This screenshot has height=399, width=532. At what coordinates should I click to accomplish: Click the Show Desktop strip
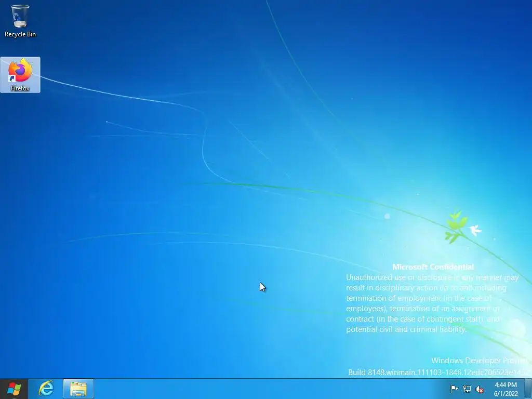click(x=528, y=389)
